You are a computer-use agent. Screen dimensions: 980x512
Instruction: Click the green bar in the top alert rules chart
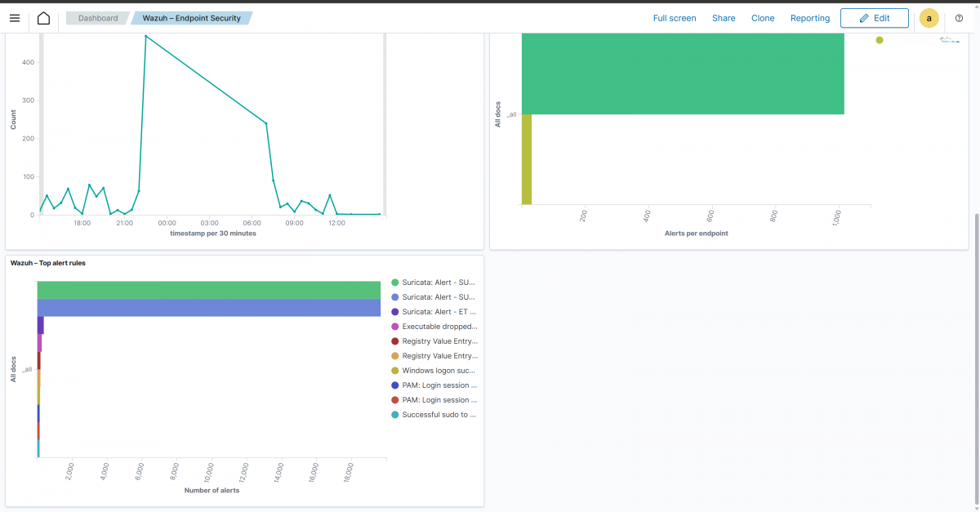click(x=208, y=289)
